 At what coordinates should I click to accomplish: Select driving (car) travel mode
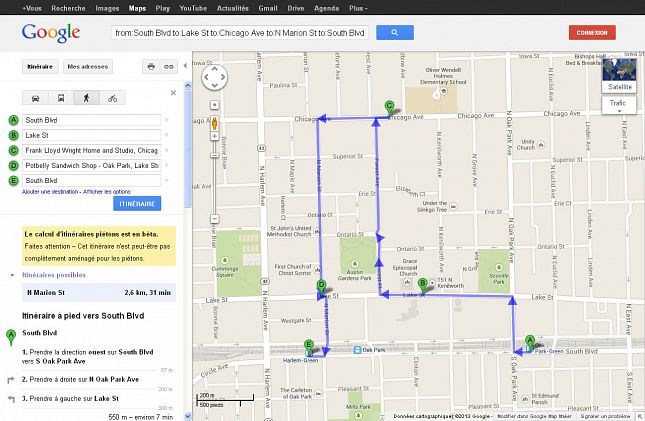[37, 98]
